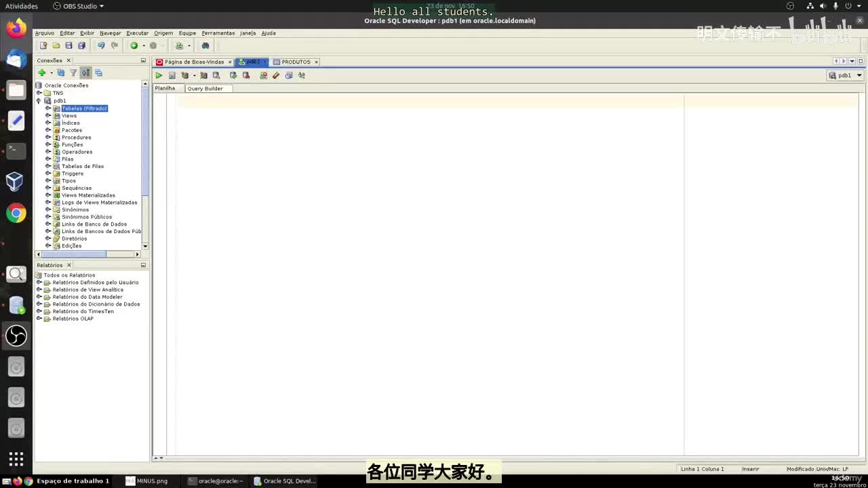Select Relatórios do Dicionário de Dados
868x488 pixels.
click(x=96, y=304)
